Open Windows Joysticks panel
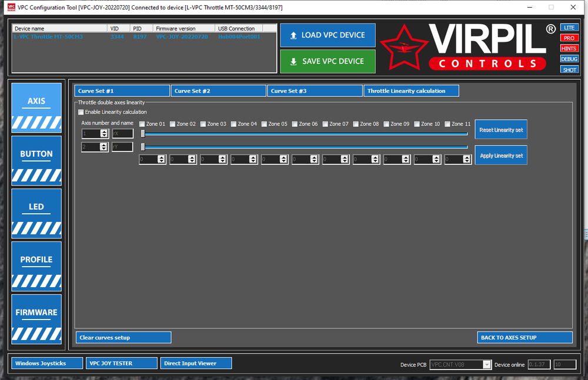 click(47, 363)
